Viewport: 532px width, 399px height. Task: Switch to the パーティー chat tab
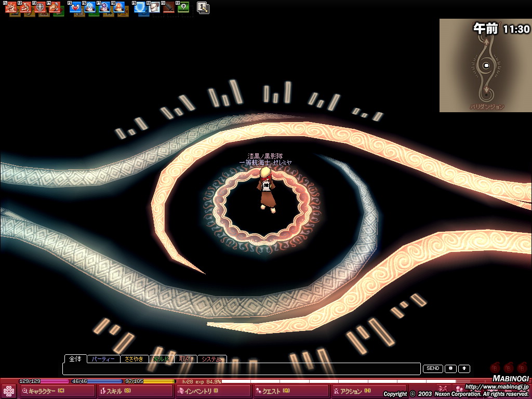103,359
